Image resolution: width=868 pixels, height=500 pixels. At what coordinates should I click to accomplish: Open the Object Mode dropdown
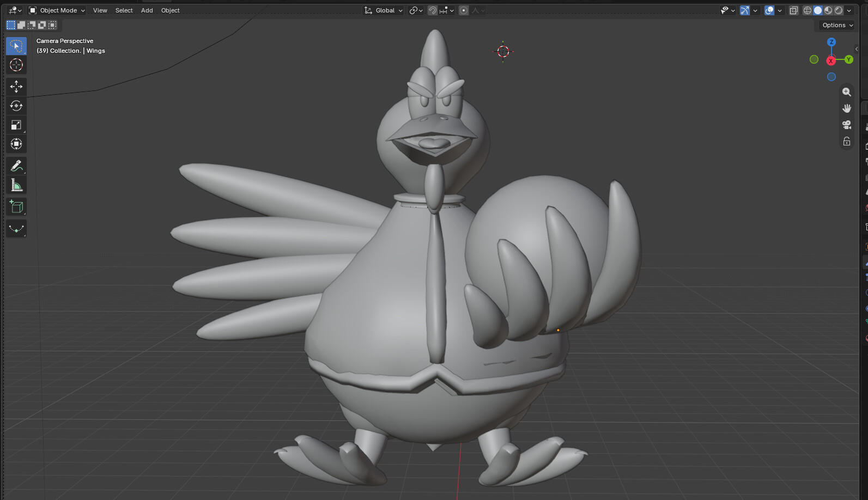(57, 10)
